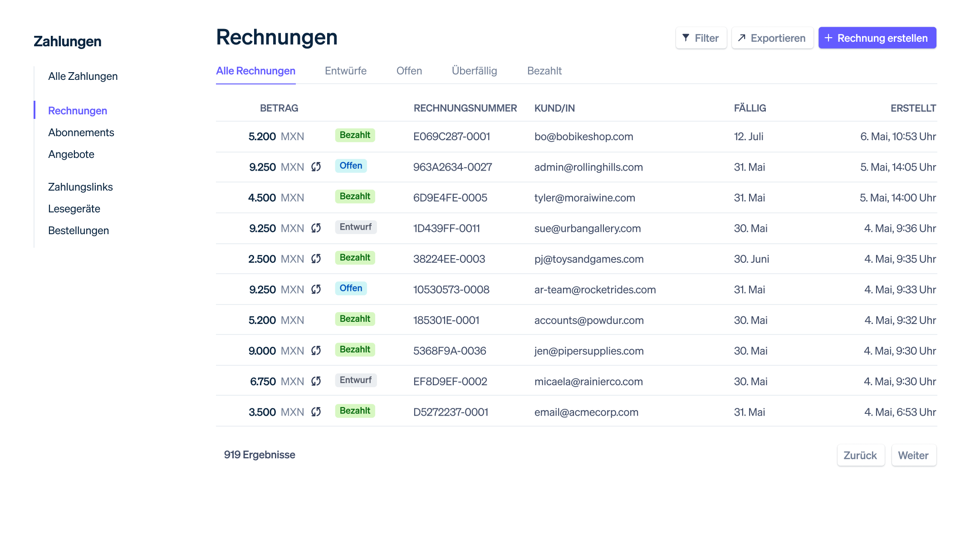The width and height of the screenshot is (980, 540).
Task: Click the Entwurf badge for 1D439FF-0011
Action: point(356,227)
